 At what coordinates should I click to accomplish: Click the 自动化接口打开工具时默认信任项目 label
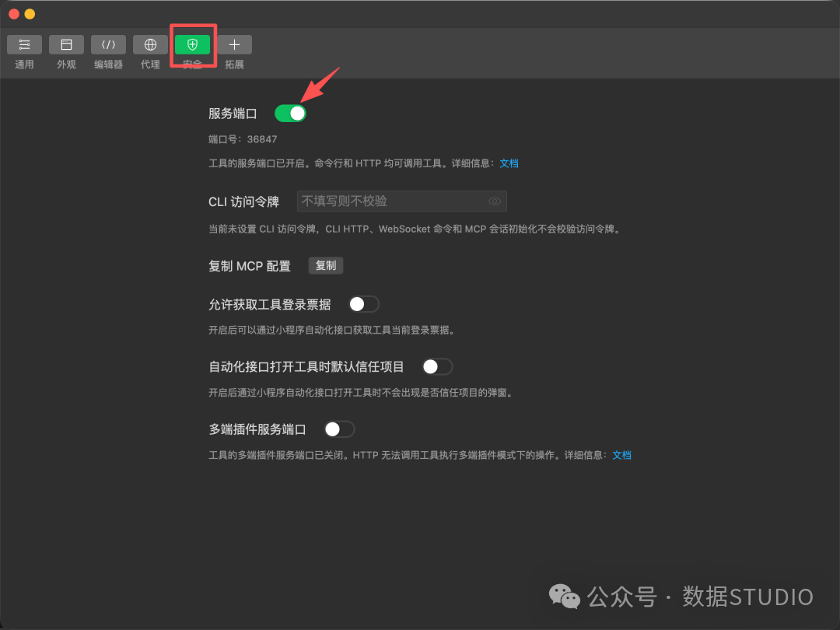306,367
